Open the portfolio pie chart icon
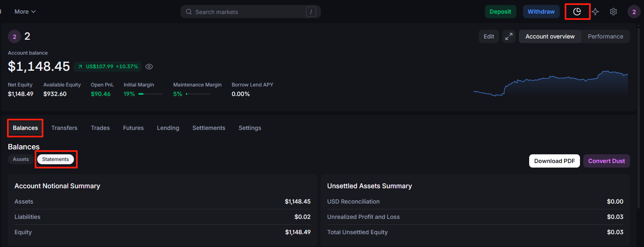The image size is (644, 247). [577, 12]
